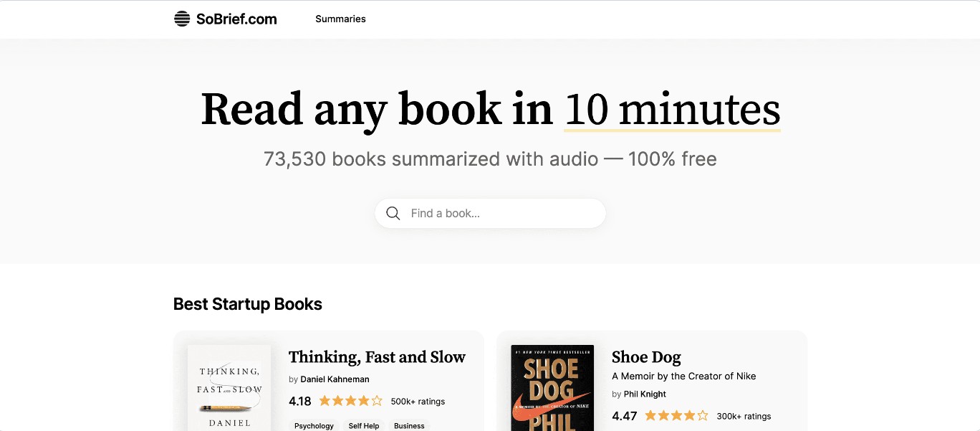
Task: Select the Business tag
Action: [x=409, y=425]
